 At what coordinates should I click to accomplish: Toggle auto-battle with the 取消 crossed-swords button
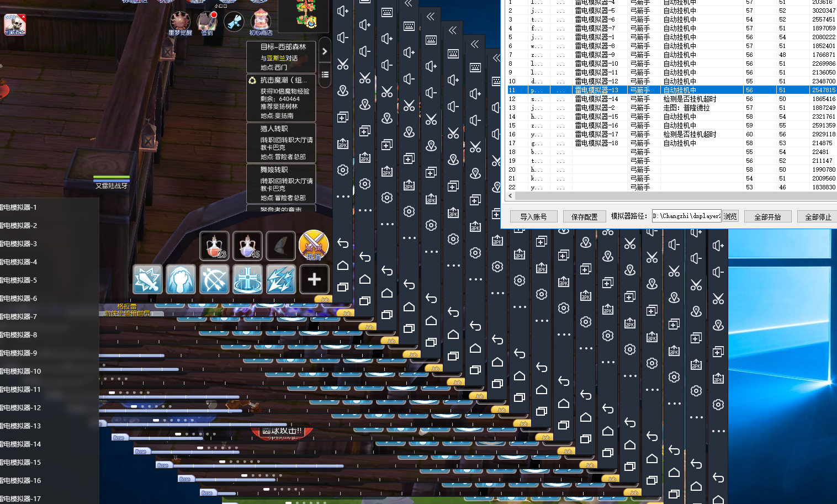[314, 246]
